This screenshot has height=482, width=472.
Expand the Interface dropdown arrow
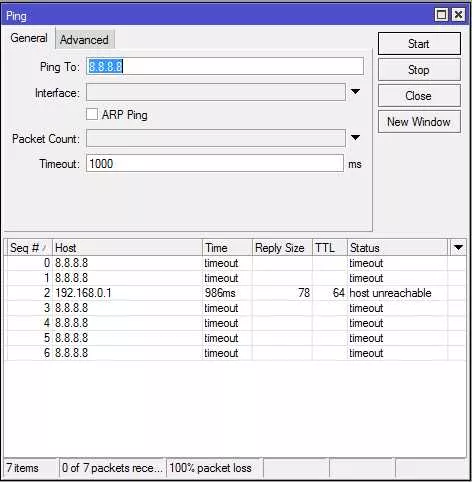tap(355, 92)
